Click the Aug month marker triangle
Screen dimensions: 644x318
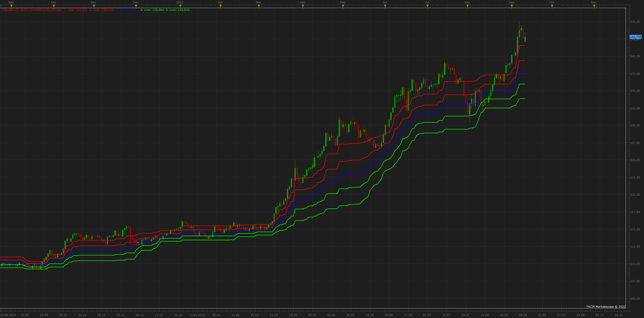[467, 6]
